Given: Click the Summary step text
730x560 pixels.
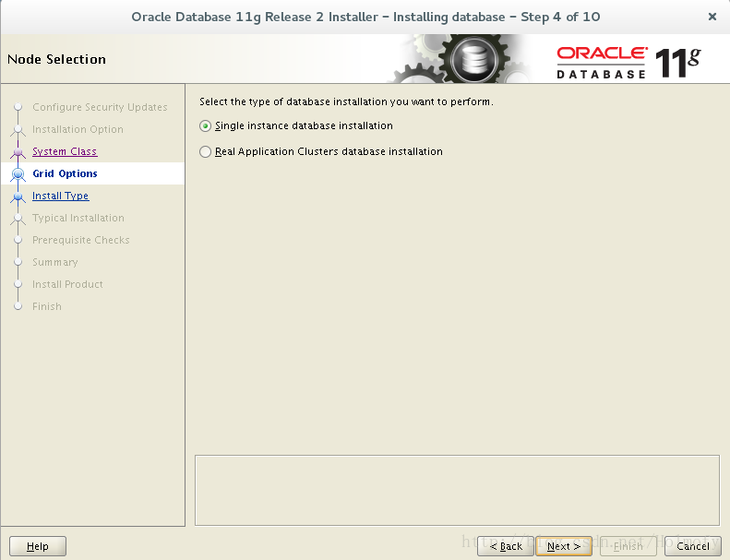Looking at the screenshot, I should [x=55, y=262].
